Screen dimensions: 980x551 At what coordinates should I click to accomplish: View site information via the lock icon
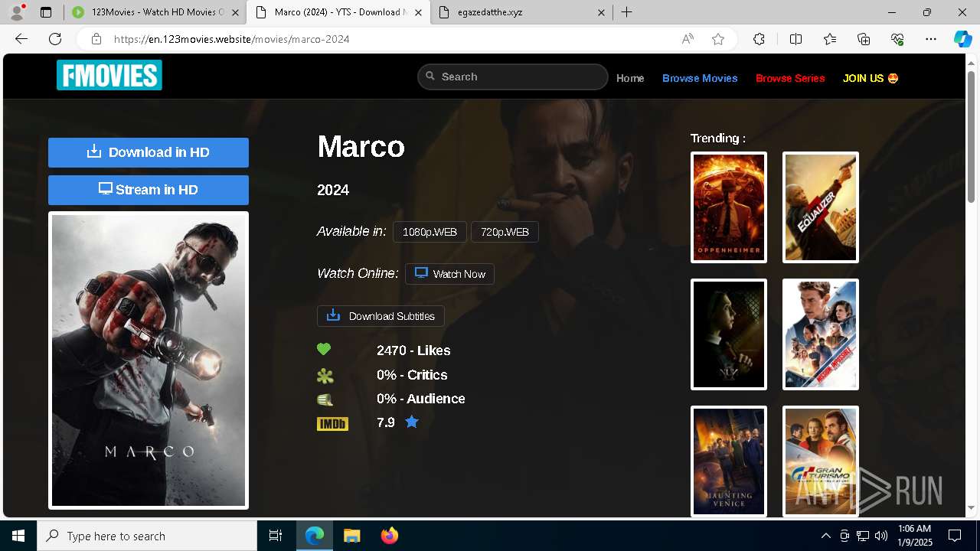[x=96, y=39]
